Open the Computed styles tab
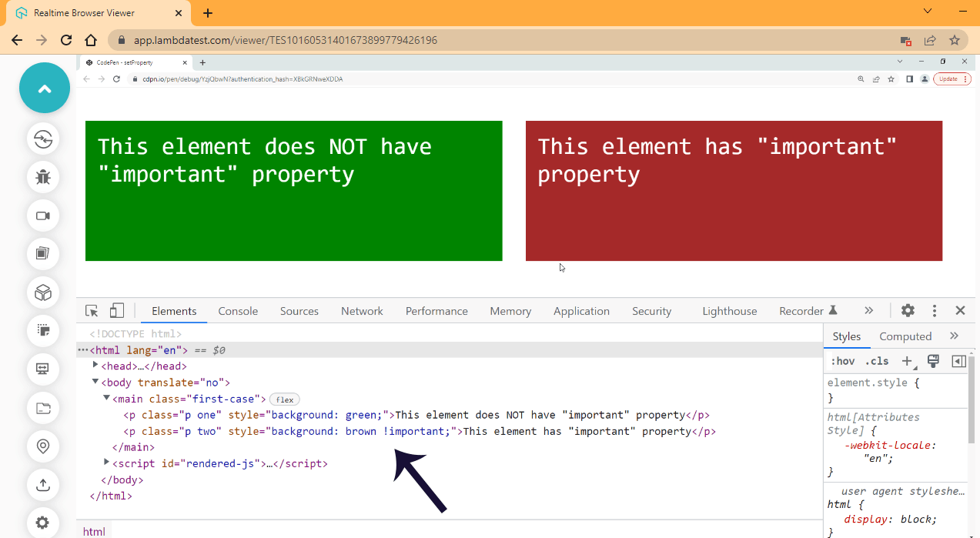The width and height of the screenshot is (980, 538). coord(905,336)
